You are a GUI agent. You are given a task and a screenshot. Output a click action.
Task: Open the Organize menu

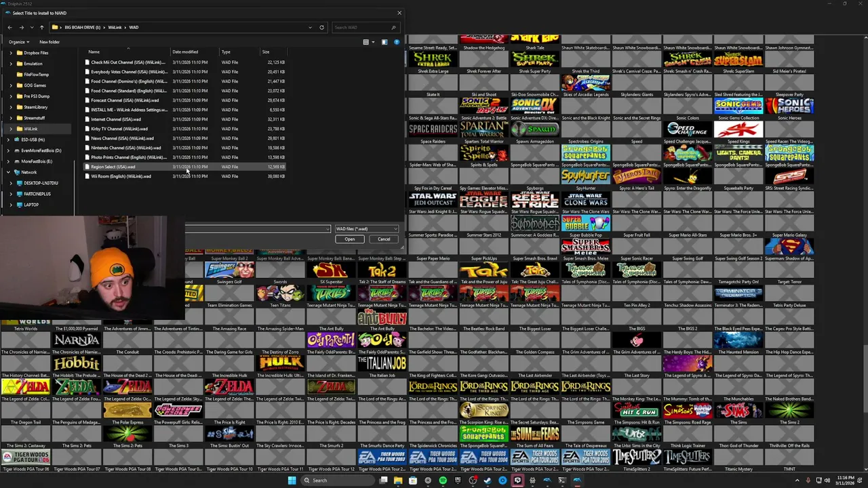coord(18,42)
